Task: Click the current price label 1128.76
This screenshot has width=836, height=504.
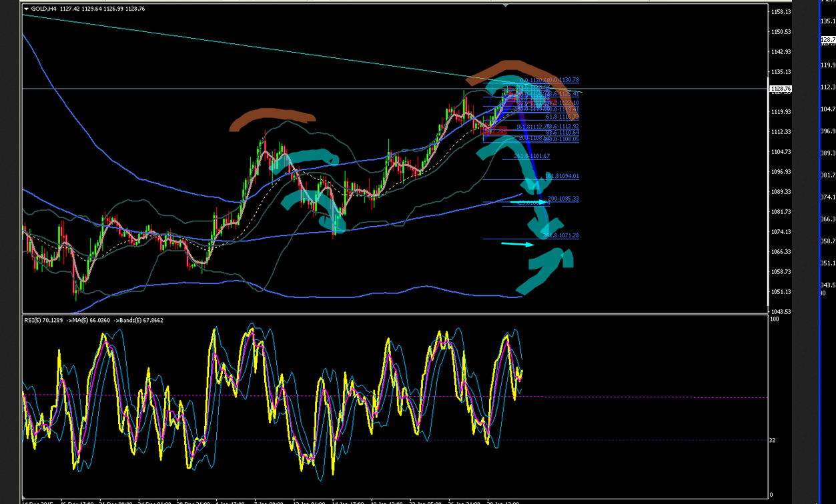Action: 780,89
